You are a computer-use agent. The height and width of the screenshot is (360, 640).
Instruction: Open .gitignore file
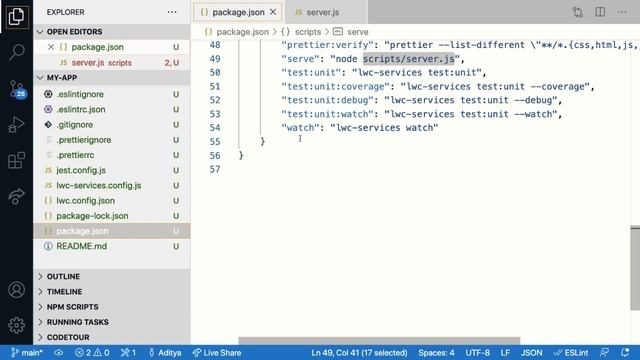tap(112, 124)
